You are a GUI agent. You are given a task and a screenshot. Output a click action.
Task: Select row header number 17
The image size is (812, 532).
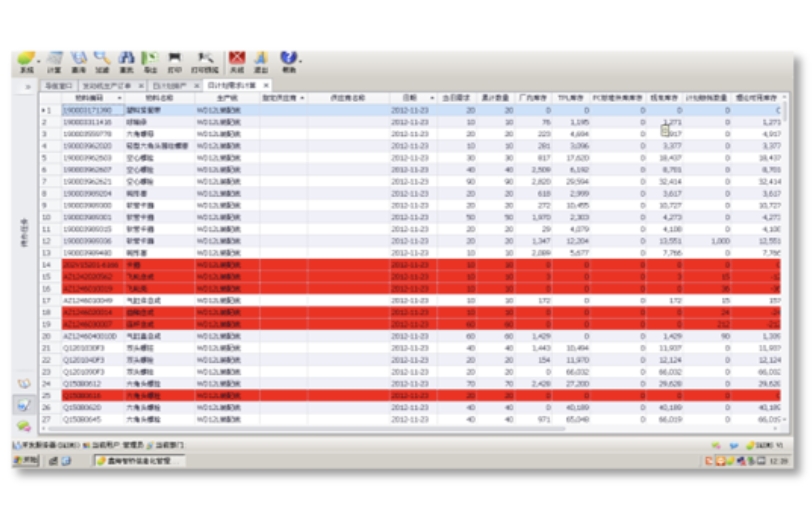pyautogui.click(x=50, y=300)
